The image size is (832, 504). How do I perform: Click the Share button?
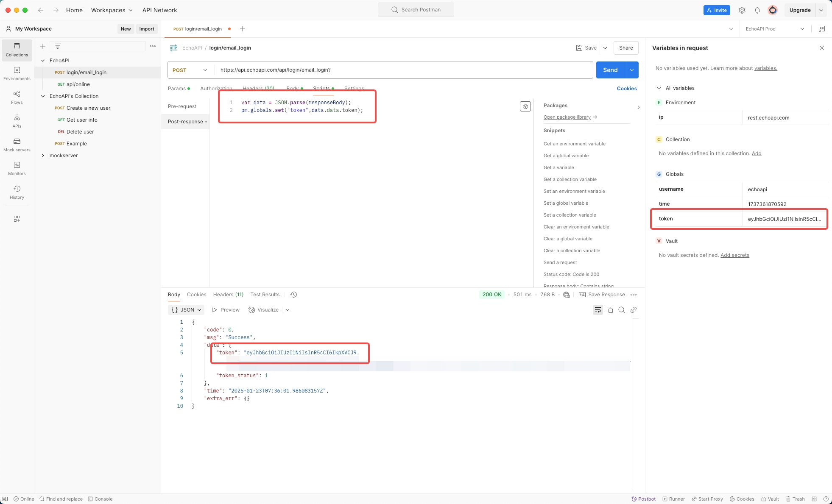tap(626, 48)
